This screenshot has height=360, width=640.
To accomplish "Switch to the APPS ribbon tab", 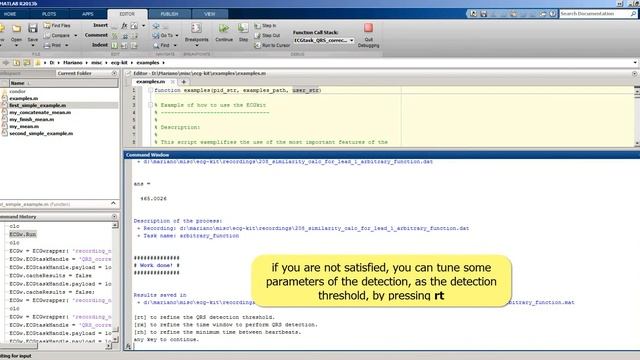I will tap(88, 14).
